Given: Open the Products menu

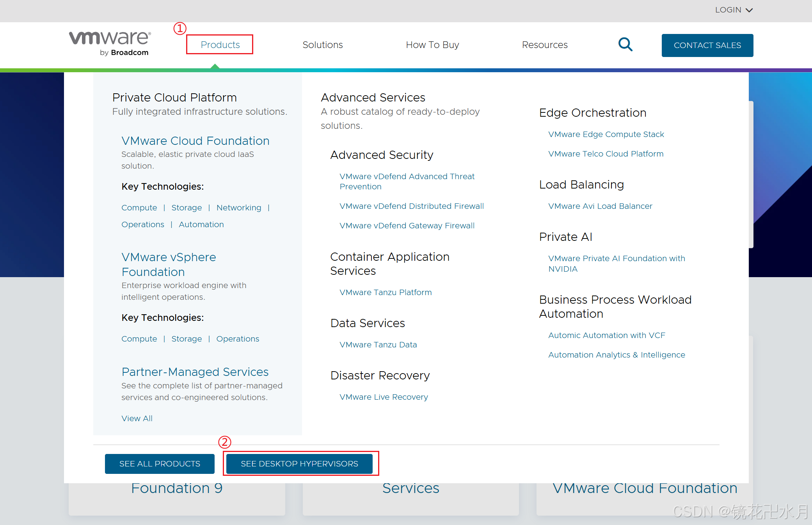Looking at the screenshot, I should [220, 44].
